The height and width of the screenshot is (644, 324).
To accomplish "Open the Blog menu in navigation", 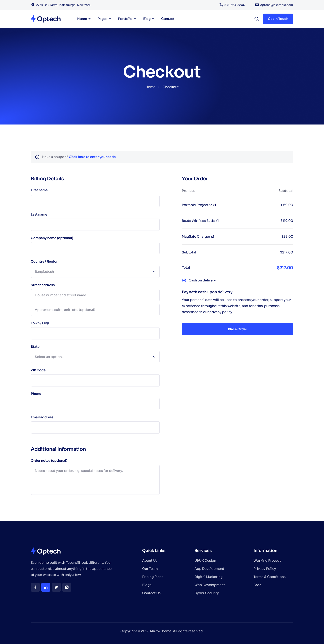I will pyautogui.click(x=148, y=19).
